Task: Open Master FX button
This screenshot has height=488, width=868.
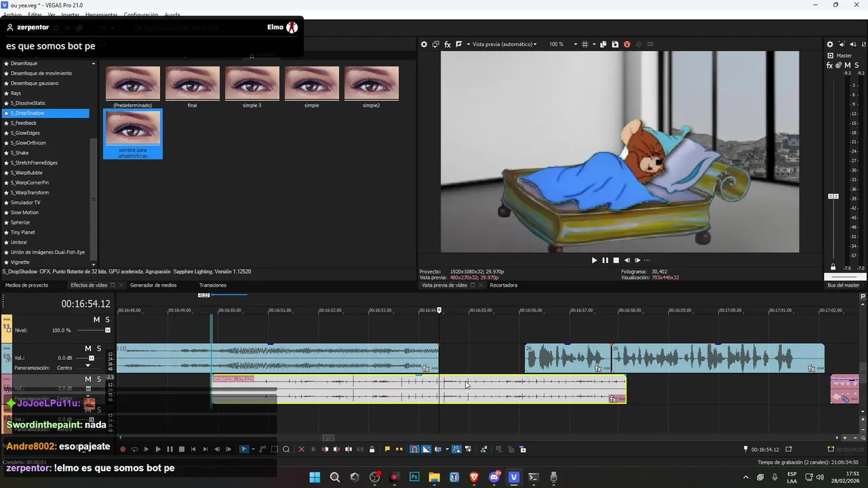Action: 830,65
